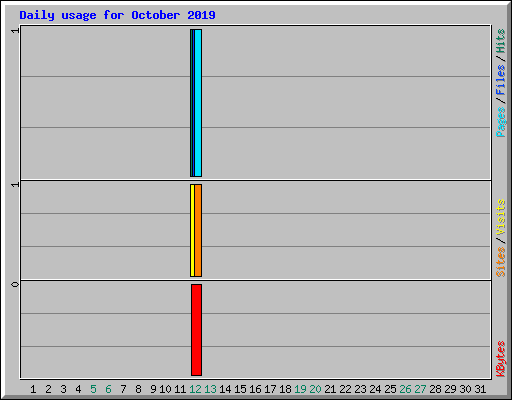Click day 5 on the x-axis
512x400 pixels.
pyautogui.click(x=93, y=389)
